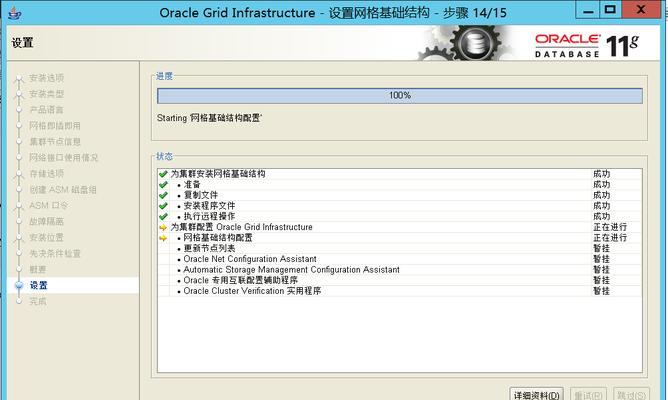Click the 设置 page heading
Screen dimensions: 668x400
(x=22, y=43)
